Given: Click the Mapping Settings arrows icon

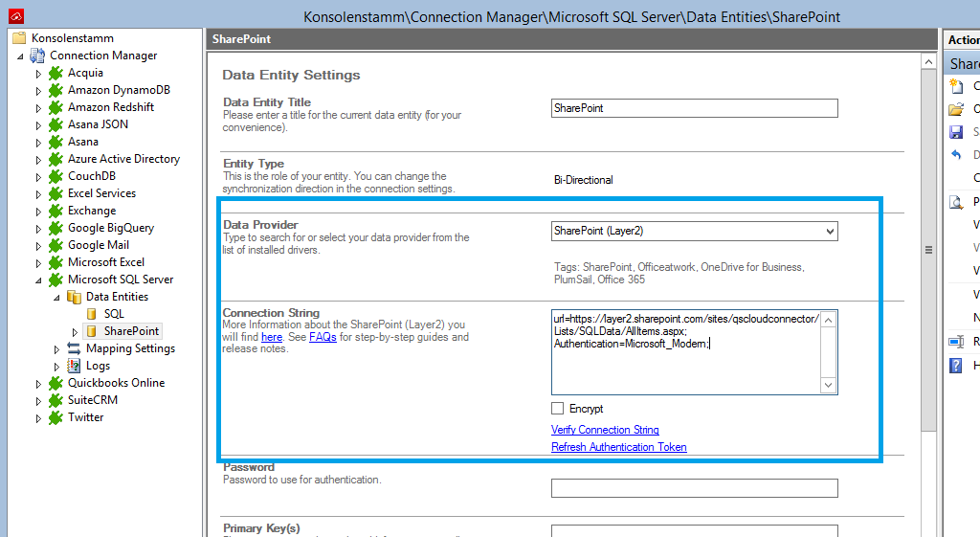Looking at the screenshot, I should click(x=75, y=348).
